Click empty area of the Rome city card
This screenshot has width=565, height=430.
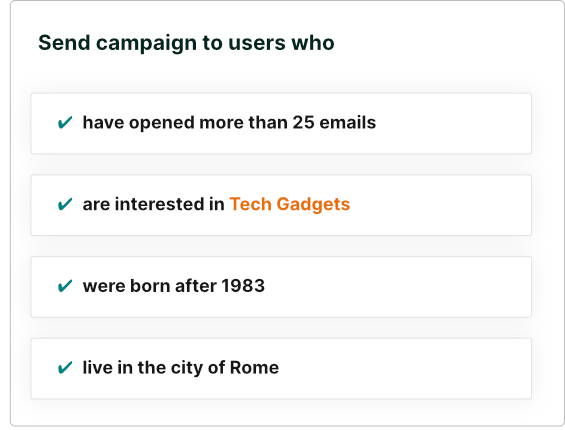point(404,369)
